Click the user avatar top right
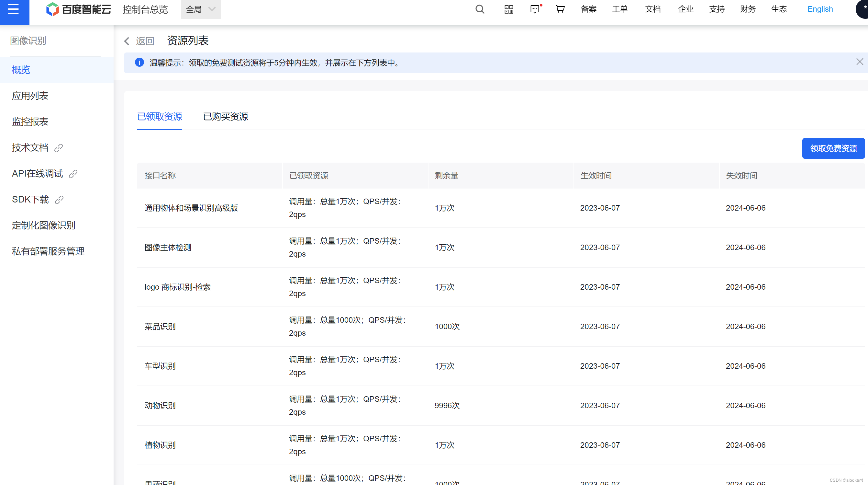868x485 pixels. [862, 9]
